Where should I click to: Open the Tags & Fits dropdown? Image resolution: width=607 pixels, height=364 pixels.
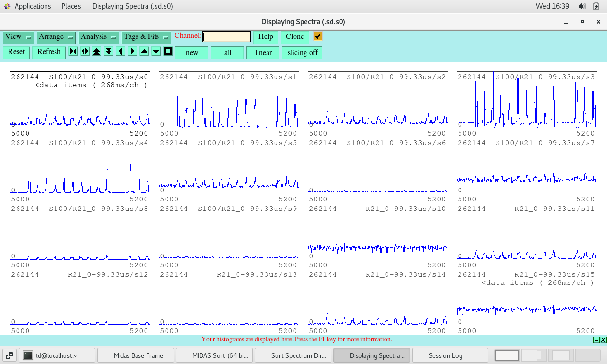(x=146, y=37)
